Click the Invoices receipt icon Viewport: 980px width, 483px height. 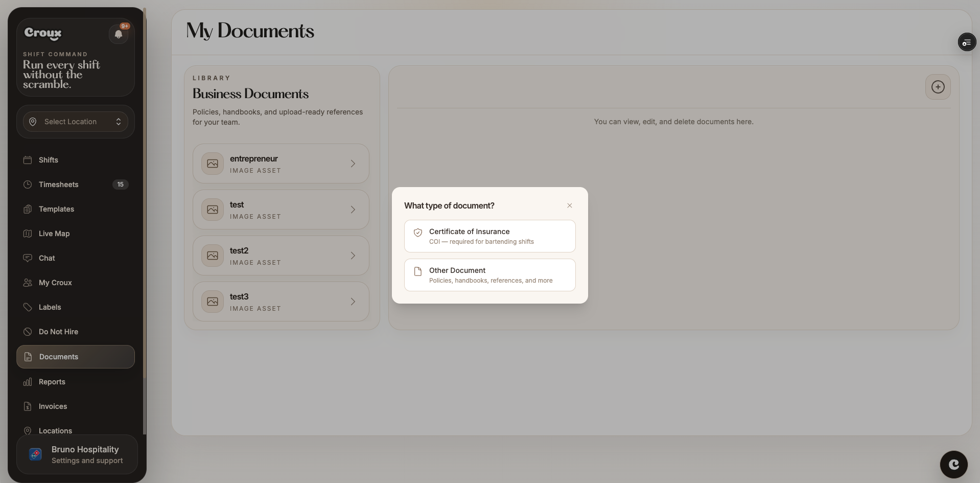click(28, 406)
